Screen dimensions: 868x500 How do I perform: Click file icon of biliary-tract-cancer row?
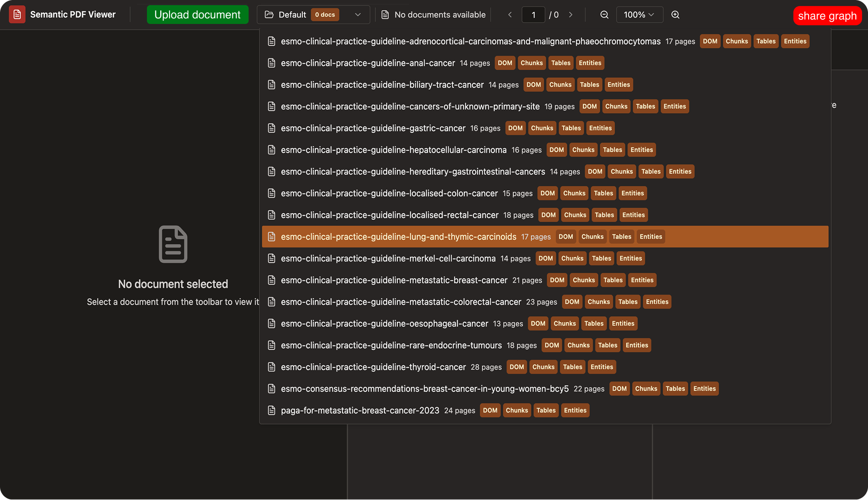pos(271,85)
